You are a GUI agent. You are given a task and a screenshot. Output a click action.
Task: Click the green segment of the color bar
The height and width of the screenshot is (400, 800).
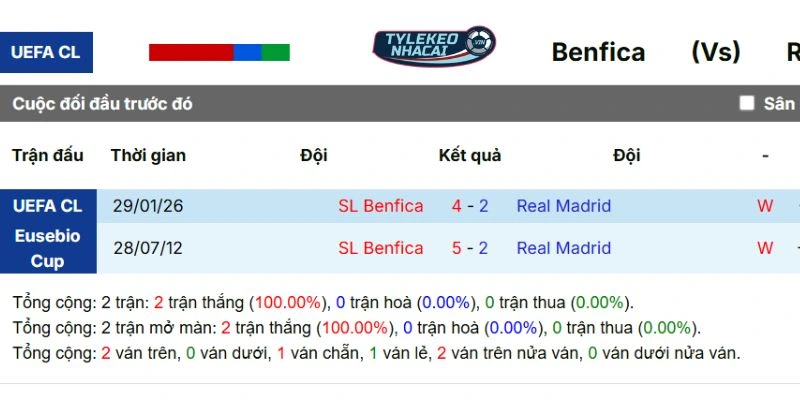[276, 52]
